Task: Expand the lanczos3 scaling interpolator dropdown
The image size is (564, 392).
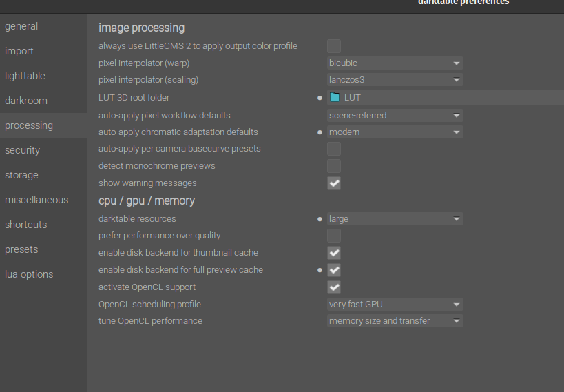Action: (x=395, y=80)
